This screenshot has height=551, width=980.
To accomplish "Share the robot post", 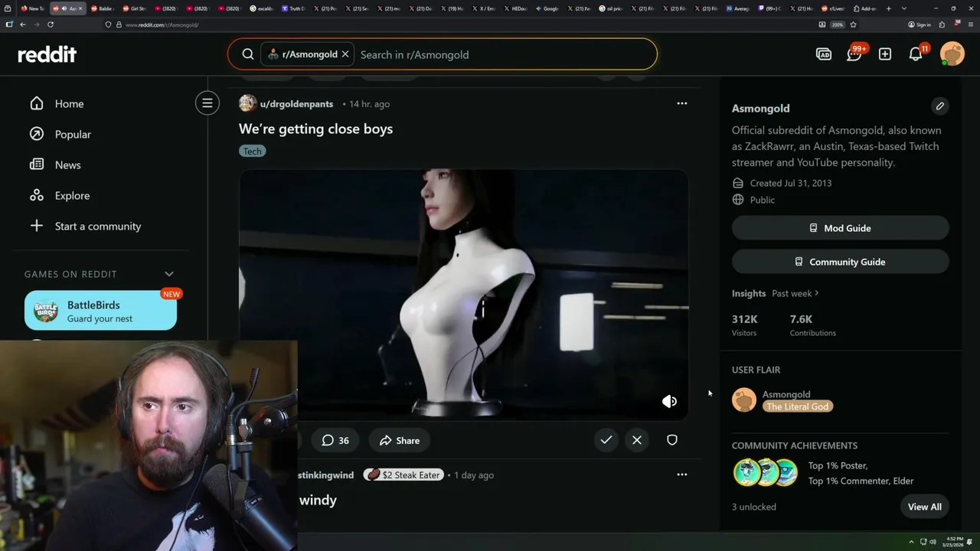I will [400, 440].
